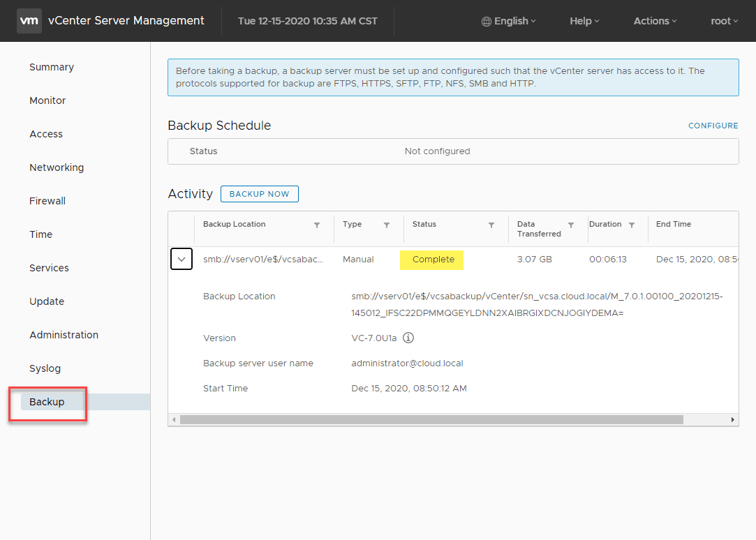This screenshot has width=756, height=540.
Task: Click the highlighted Complete status label
Action: coord(431,259)
